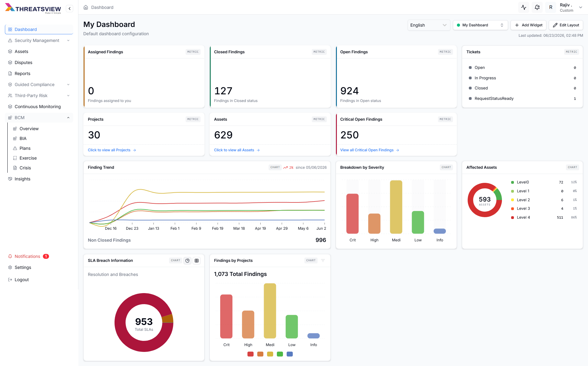Image resolution: width=588 pixels, height=366 pixels.
Task: Switch SLA Breach to pie chart view
Action: coord(187,261)
